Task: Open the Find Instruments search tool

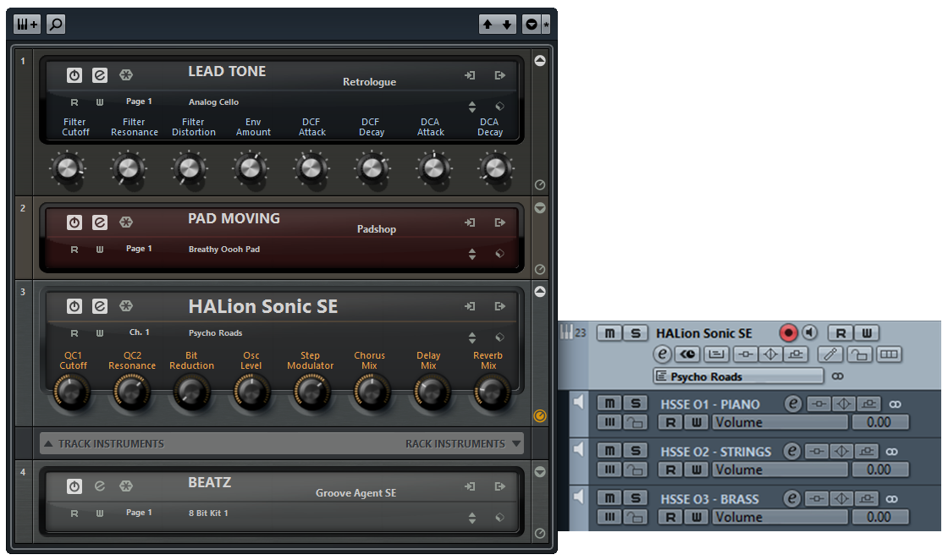Action: coord(56,25)
